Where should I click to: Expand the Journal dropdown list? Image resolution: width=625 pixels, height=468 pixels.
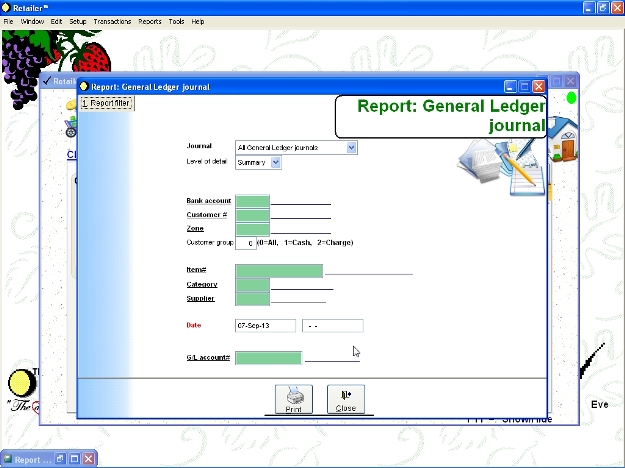[x=351, y=148]
